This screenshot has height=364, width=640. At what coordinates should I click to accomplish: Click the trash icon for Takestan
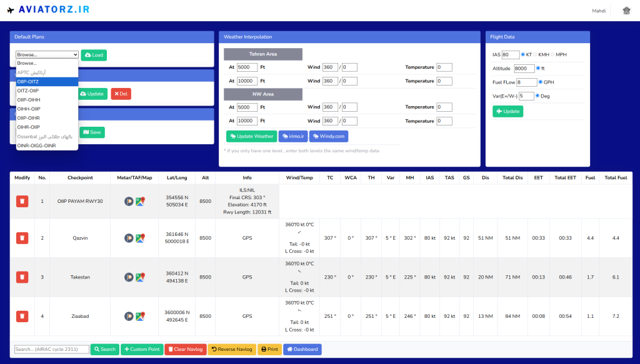click(x=22, y=277)
